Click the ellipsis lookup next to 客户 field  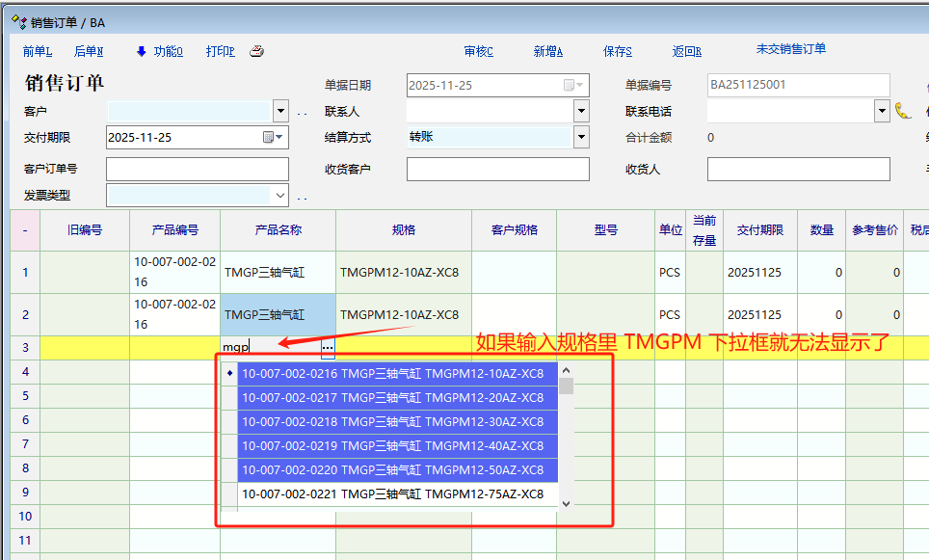click(302, 113)
